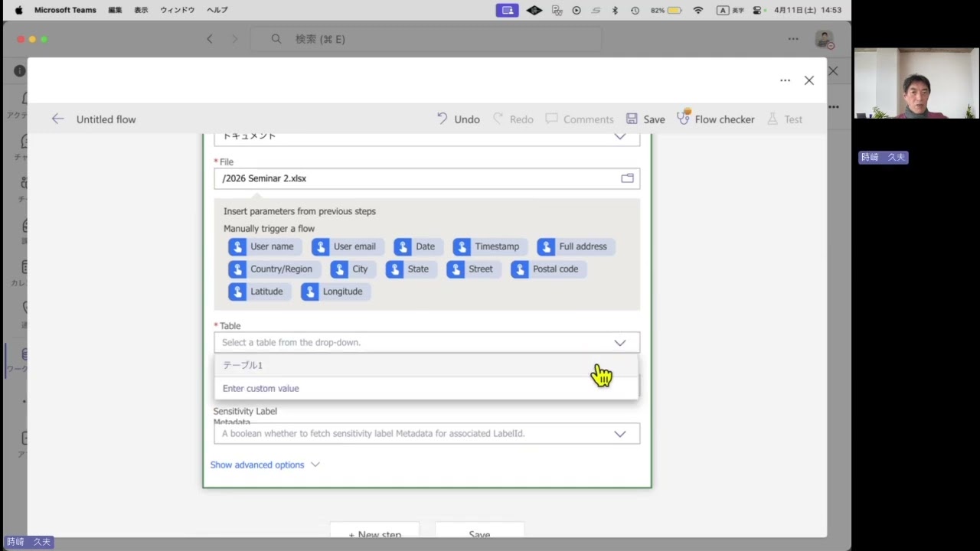Open the more options ellipsis in dialog header
The width and height of the screenshot is (980, 551).
pyautogui.click(x=785, y=80)
